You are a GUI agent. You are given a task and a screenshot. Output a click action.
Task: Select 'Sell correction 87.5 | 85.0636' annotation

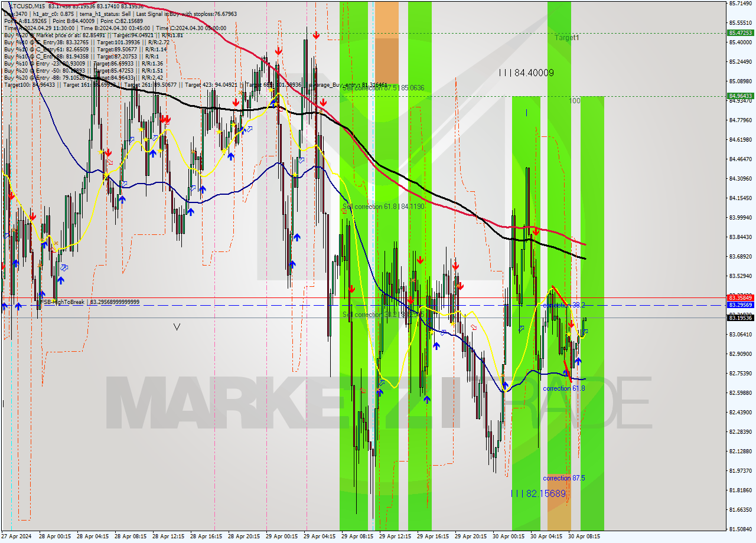[383, 88]
